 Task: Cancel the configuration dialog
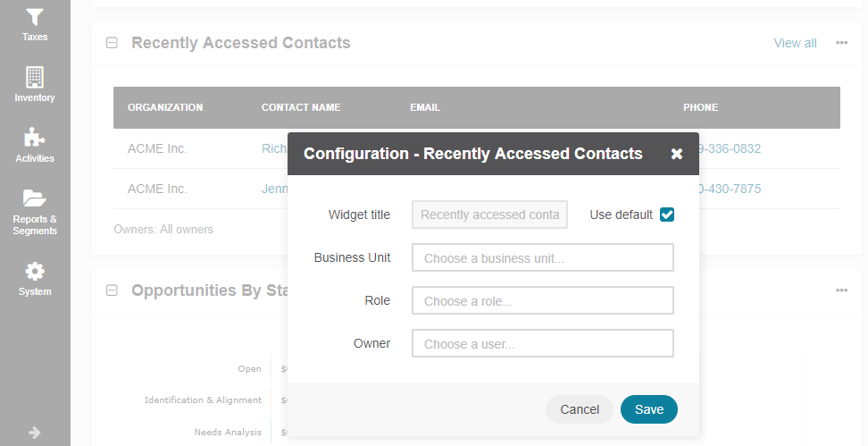pos(580,409)
